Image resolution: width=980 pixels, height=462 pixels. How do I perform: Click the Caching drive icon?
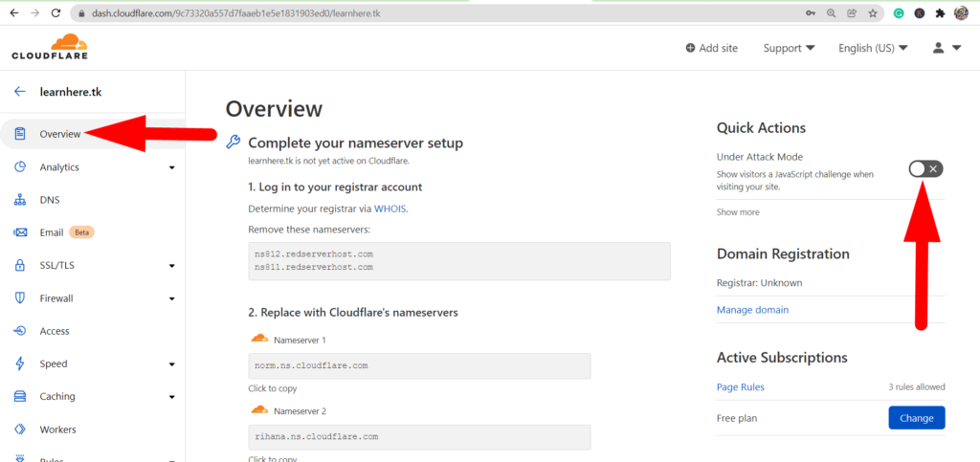click(20, 396)
